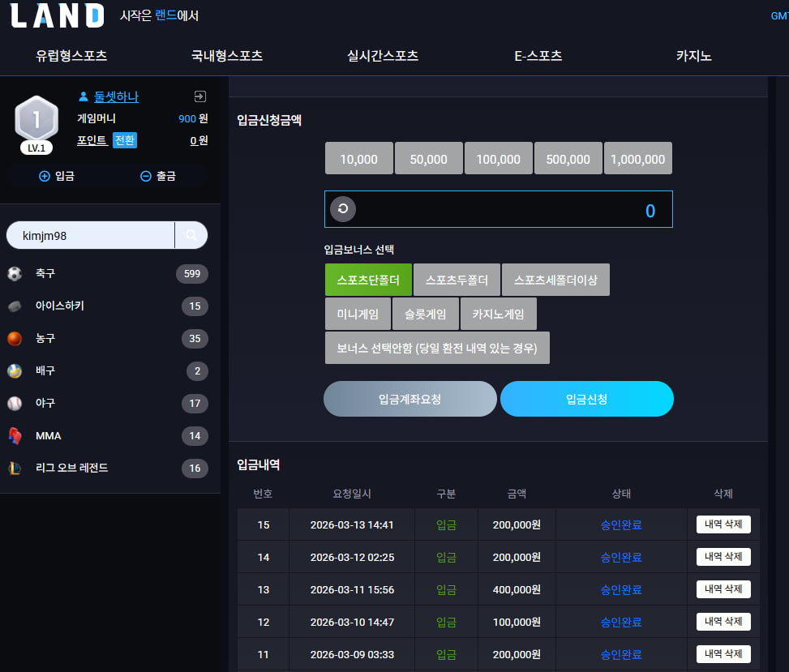Add 100,000 to the deposit amount

tap(498, 158)
